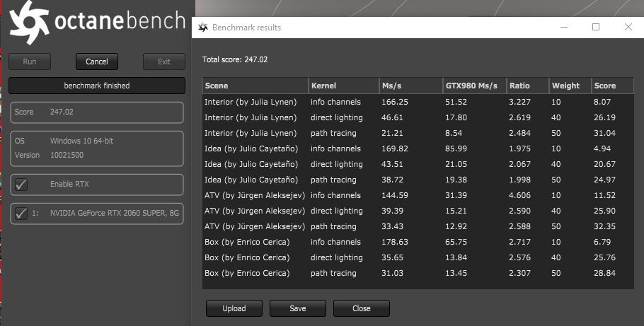This screenshot has width=644, height=326.
Task: Click the Benchmark results window title icon
Action: coord(203,28)
